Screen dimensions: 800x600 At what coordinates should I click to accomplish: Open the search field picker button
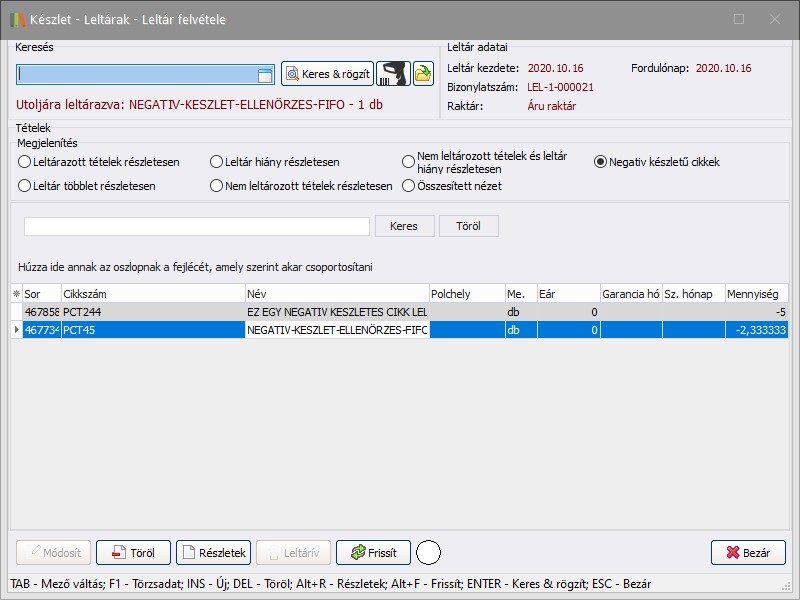coord(265,75)
